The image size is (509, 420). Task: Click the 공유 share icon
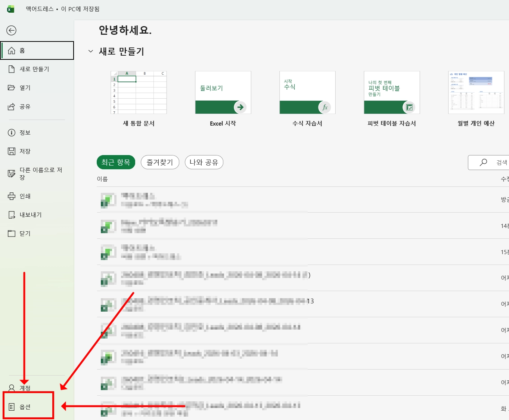point(12,106)
